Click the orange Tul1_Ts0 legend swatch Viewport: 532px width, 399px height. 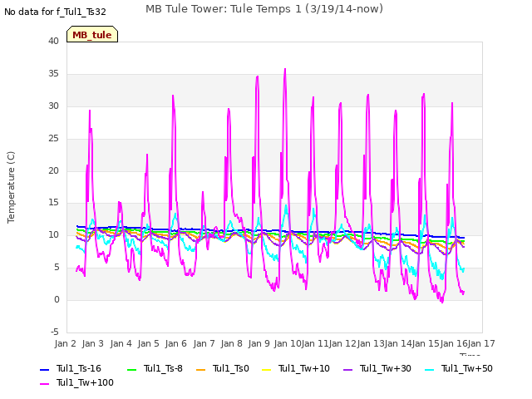201,369
